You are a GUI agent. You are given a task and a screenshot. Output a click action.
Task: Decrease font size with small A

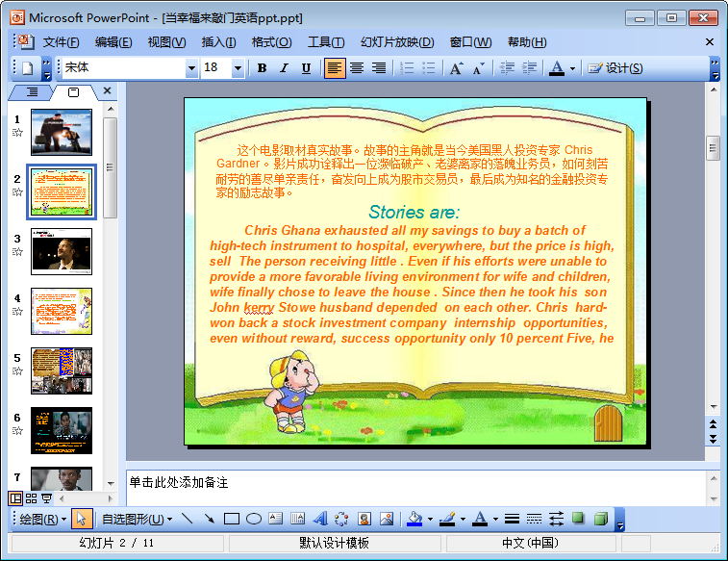pyautogui.click(x=479, y=68)
